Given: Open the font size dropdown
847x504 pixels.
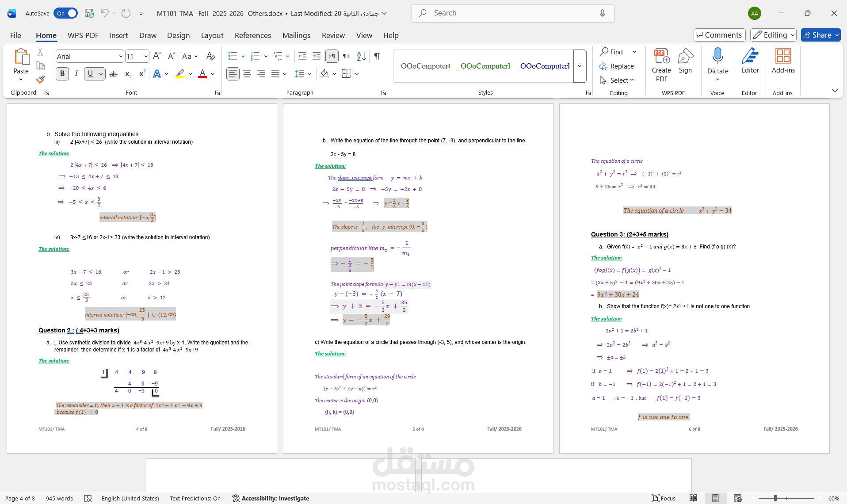Looking at the screenshot, I should point(146,56).
